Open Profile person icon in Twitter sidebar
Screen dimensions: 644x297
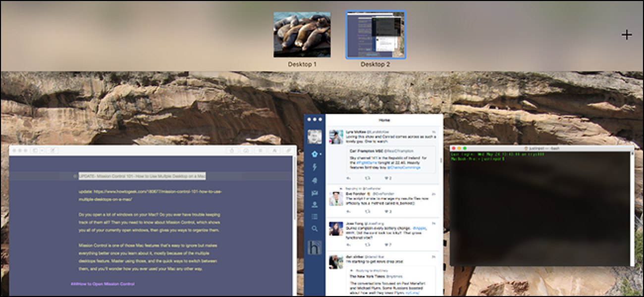[x=314, y=204]
